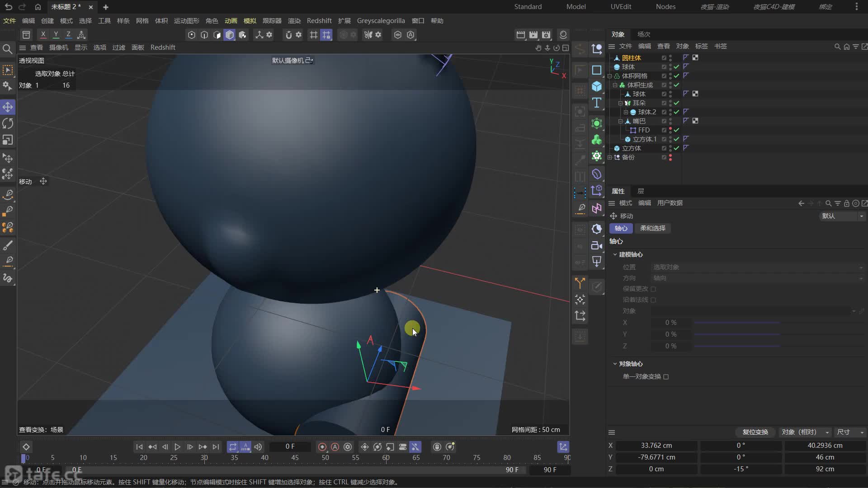868x488 pixels.
Task: Add a Cube primitive from the palette
Action: pos(597,86)
